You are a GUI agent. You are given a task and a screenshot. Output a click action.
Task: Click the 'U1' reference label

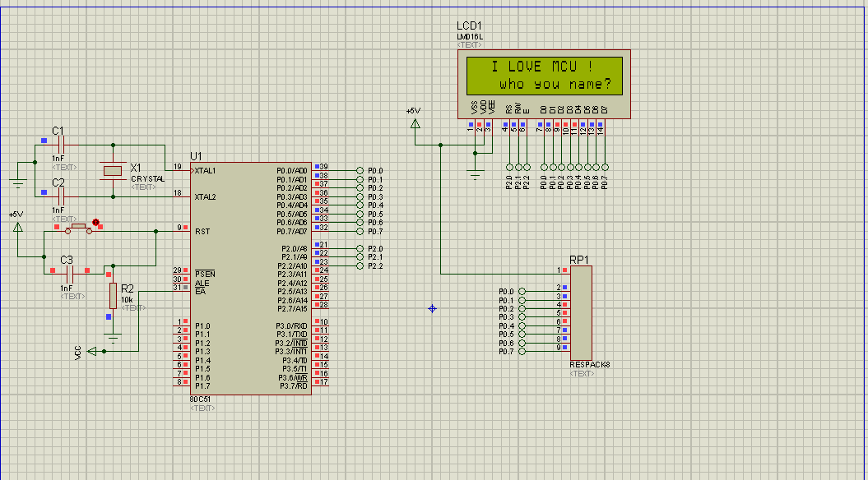tap(196, 156)
